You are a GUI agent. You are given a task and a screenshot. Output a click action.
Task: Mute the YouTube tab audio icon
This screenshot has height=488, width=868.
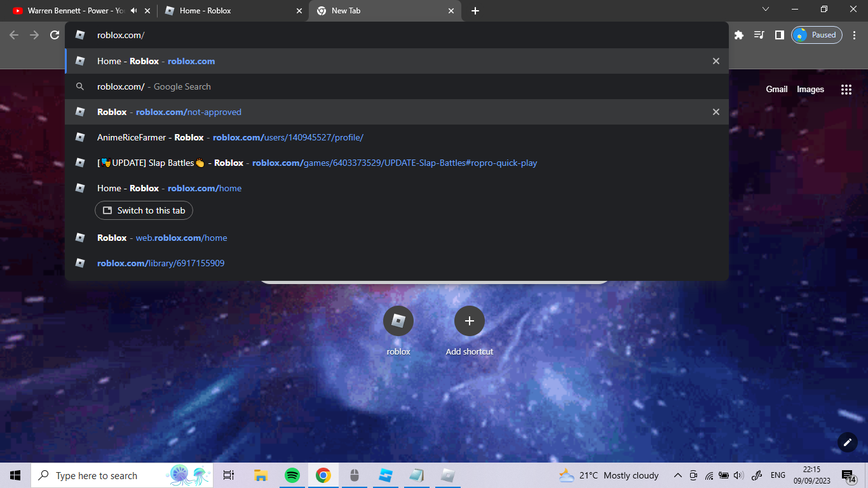point(134,11)
